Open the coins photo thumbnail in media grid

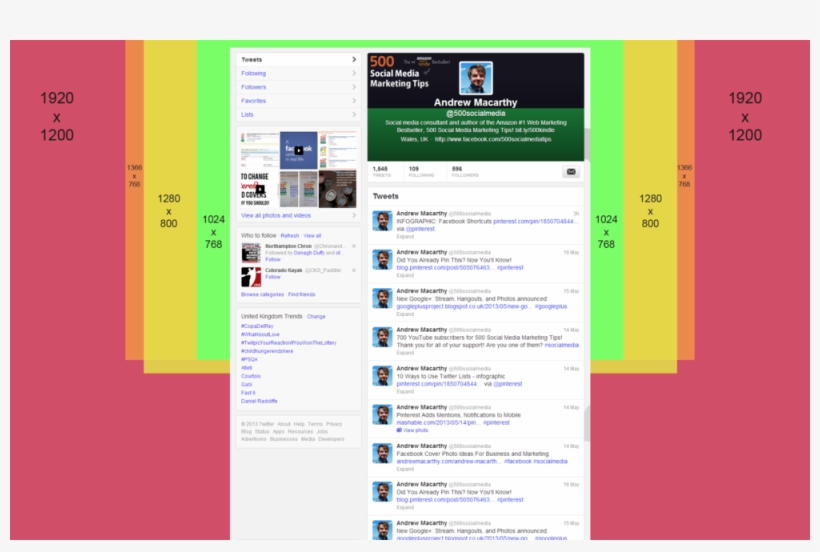coord(337,189)
